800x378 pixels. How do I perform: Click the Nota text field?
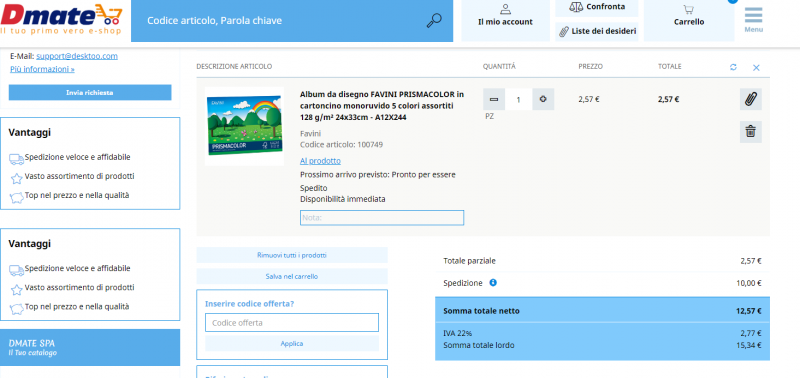[x=382, y=218]
